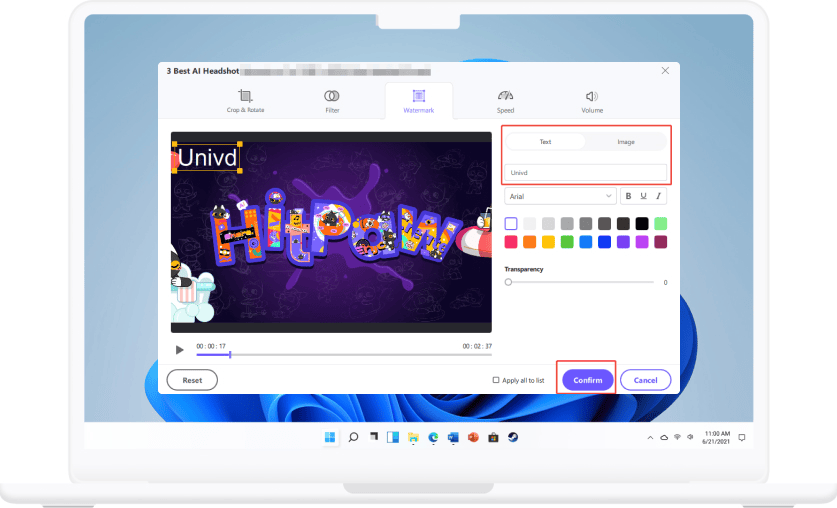Pick the dark blue color swatch
Viewport: 837px width, 508px height.
click(604, 242)
